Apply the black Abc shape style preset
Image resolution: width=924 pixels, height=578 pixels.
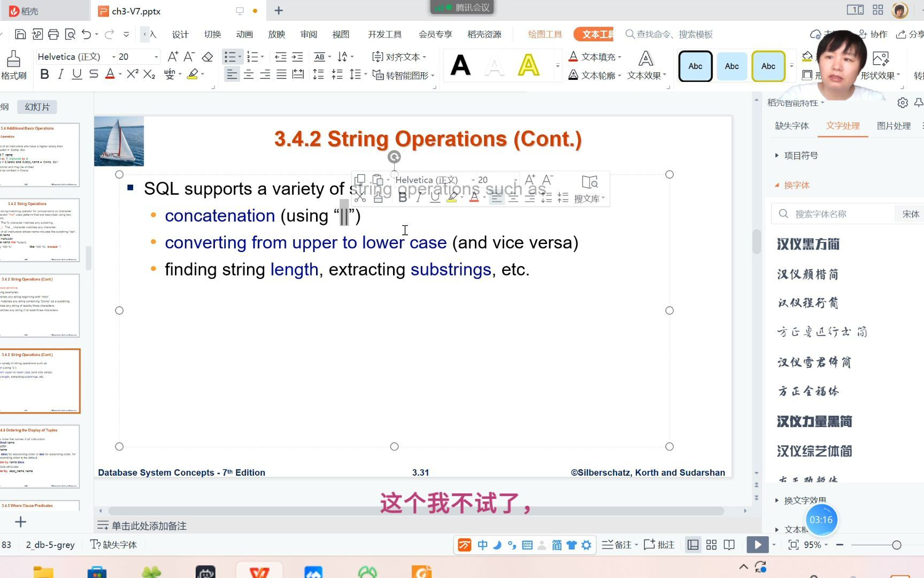[695, 66]
